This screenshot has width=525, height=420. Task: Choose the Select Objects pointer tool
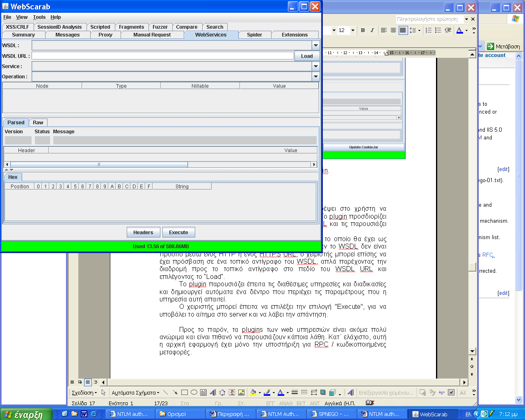coord(103,393)
